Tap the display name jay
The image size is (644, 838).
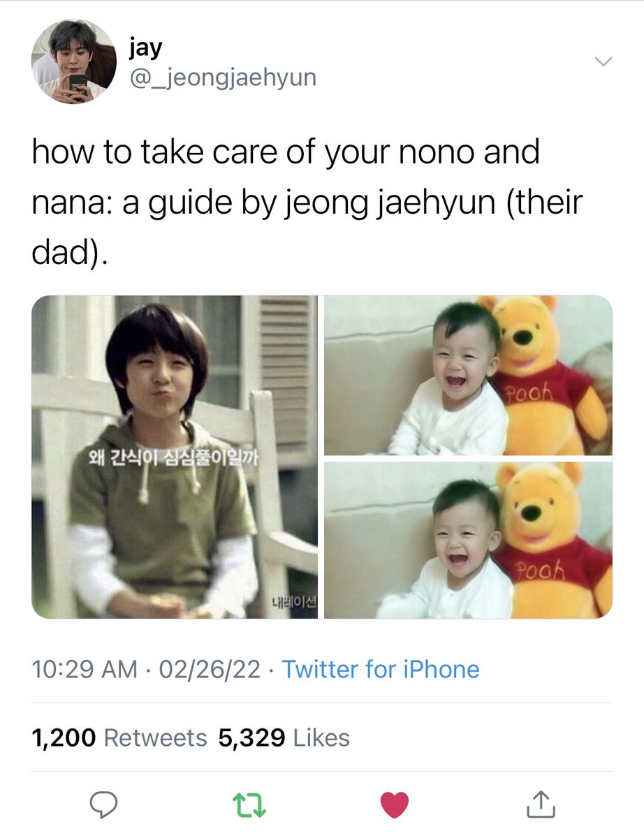pyautogui.click(x=146, y=47)
